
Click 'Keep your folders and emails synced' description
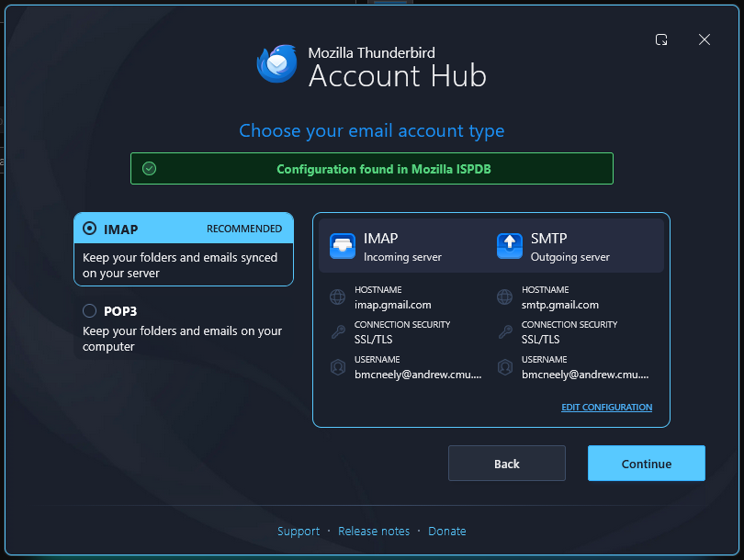[180, 265]
